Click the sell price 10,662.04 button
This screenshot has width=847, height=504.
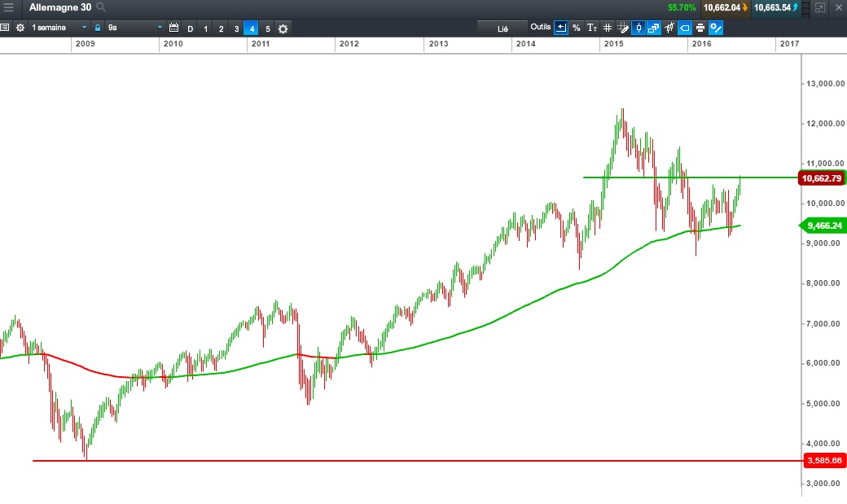point(726,7)
